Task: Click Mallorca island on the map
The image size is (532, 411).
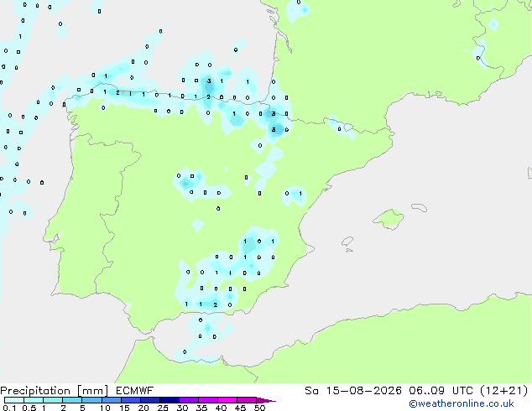Action: click(389, 219)
